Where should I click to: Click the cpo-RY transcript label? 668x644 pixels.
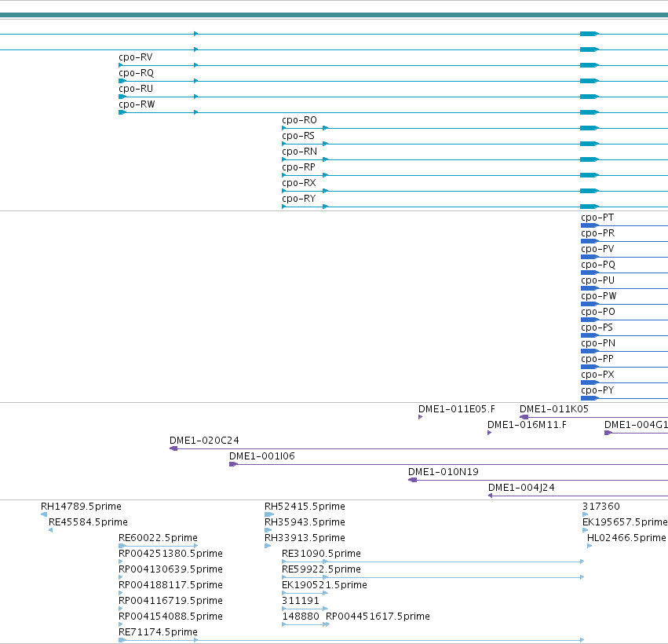pyautogui.click(x=298, y=199)
